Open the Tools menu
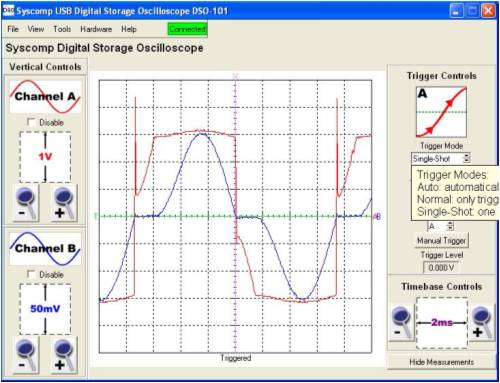The width and height of the screenshot is (500, 383). click(62, 29)
